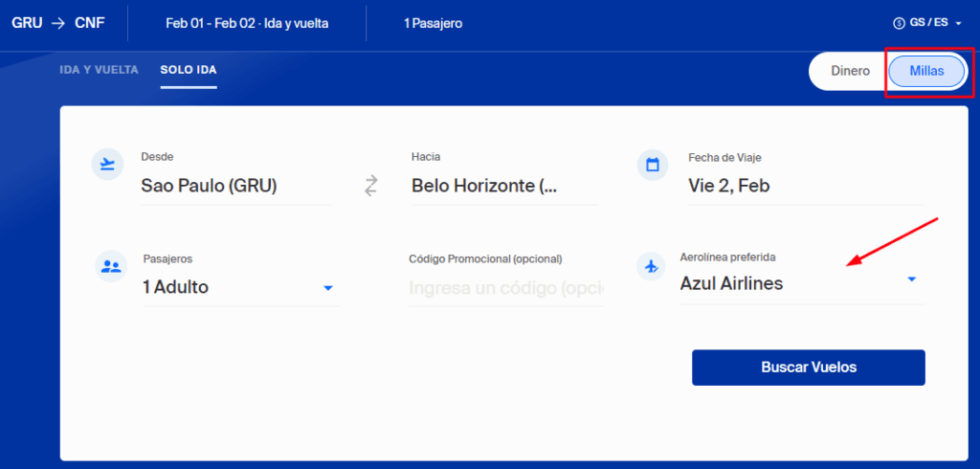
Task: Select the SOLO IDA tab
Action: point(189,71)
